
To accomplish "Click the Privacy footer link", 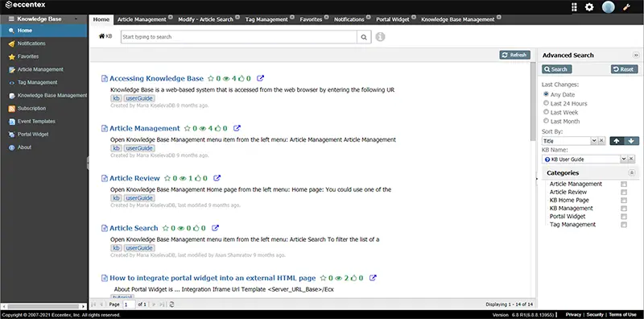I will tap(573, 314).
